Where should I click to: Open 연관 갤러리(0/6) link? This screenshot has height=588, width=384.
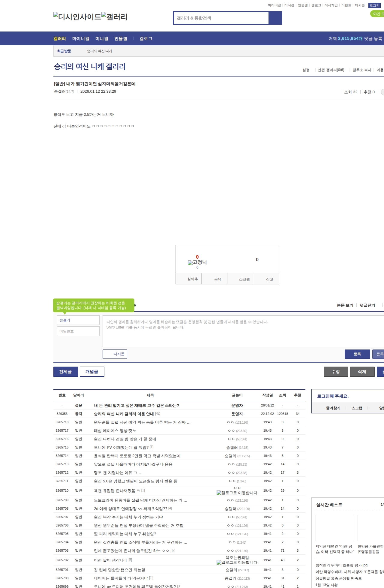pos(331,70)
